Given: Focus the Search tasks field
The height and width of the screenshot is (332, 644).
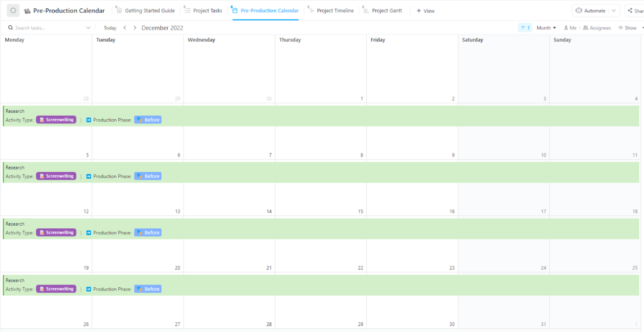Looking at the screenshot, I should [x=50, y=28].
